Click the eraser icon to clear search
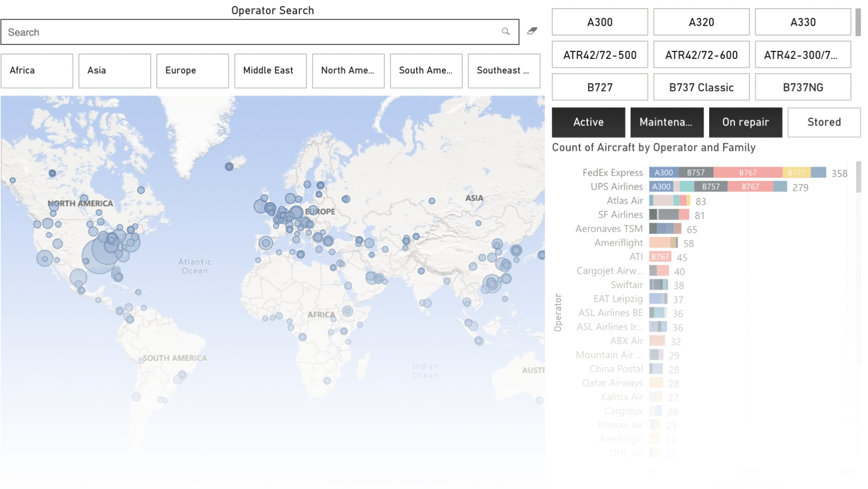868x489 pixels. pos(532,31)
